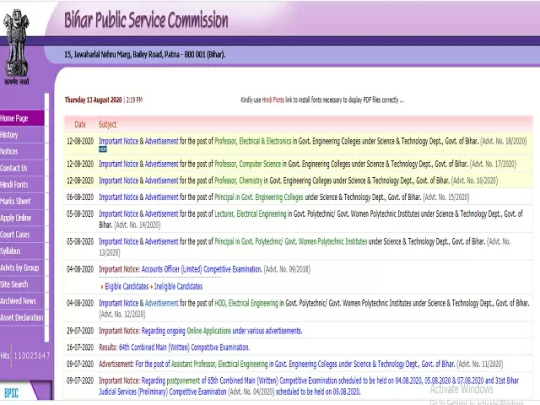
Task: Open Archived News in sidebar
Action: click(x=22, y=301)
